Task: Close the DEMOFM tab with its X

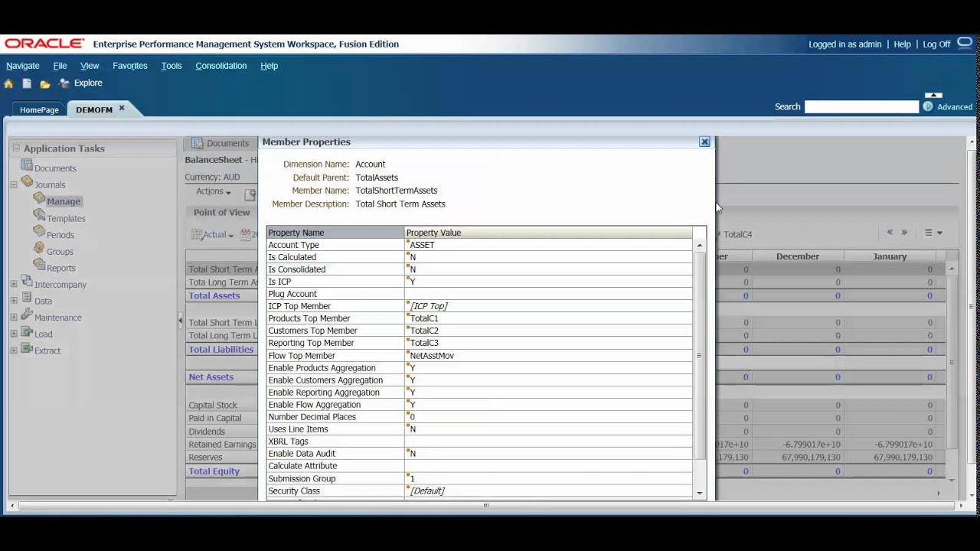Action: [122, 109]
